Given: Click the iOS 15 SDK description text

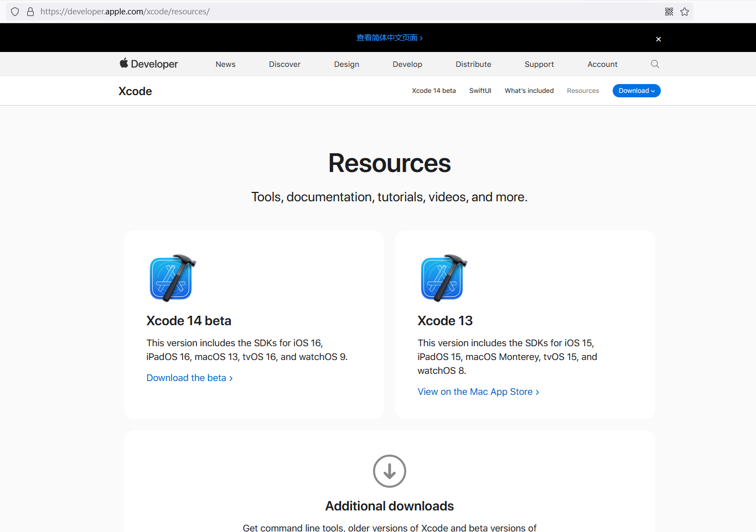Looking at the screenshot, I should (508, 357).
